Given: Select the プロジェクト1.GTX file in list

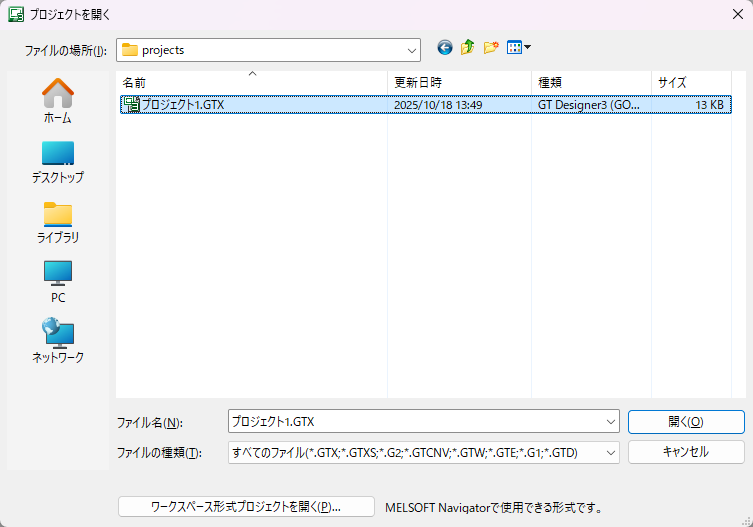Looking at the screenshot, I should [x=182, y=104].
